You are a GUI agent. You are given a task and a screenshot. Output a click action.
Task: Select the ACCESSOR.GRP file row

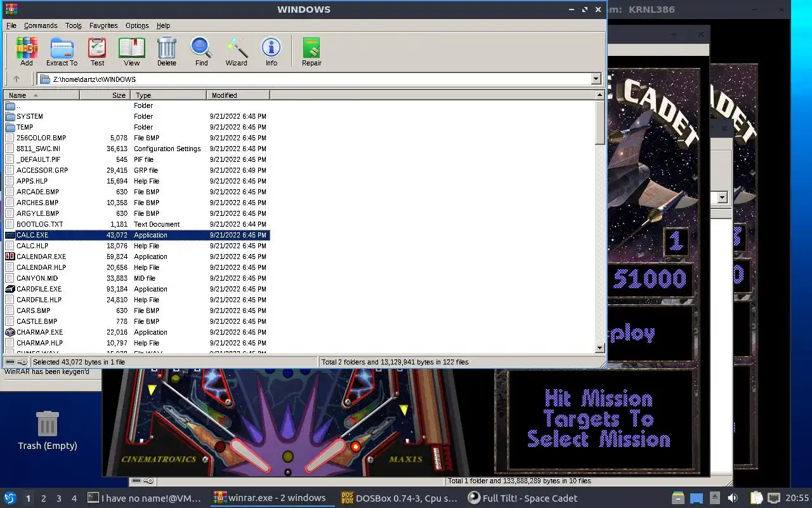[x=137, y=170]
